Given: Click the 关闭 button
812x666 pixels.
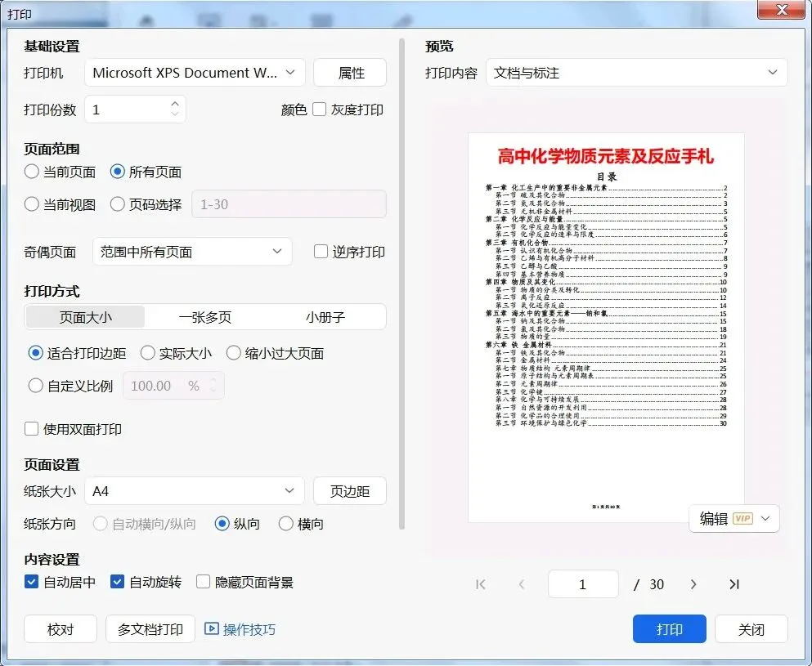Looking at the screenshot, I should point(751,628).
